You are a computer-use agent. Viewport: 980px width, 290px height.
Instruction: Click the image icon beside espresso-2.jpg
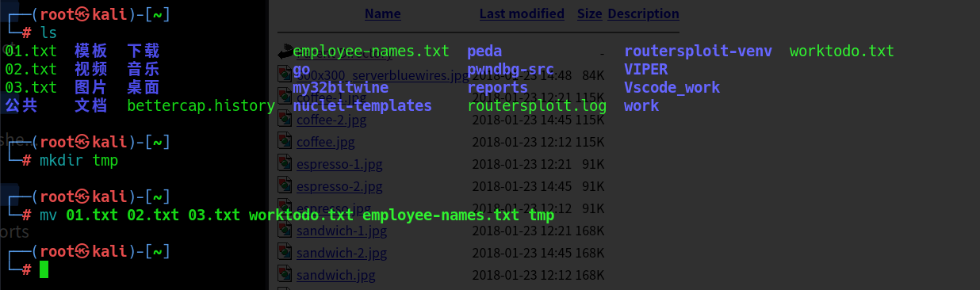pyautogui.click(x=285, y=185)
